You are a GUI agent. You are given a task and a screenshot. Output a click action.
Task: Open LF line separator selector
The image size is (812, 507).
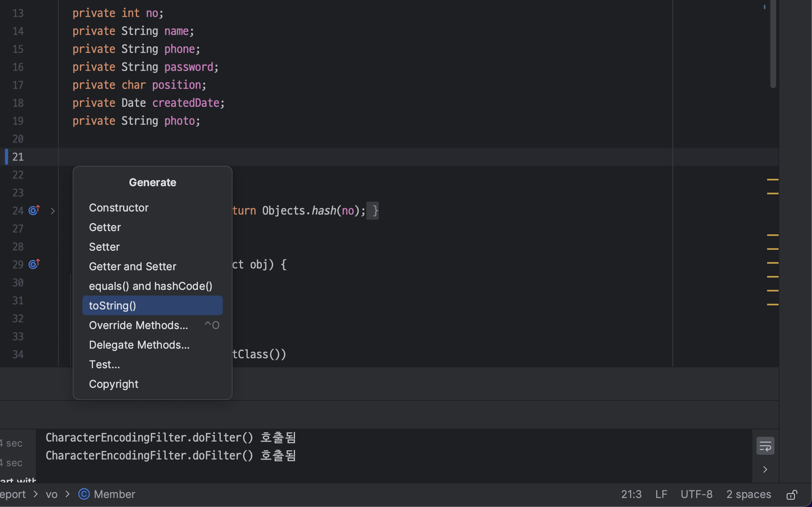point(661,494)
